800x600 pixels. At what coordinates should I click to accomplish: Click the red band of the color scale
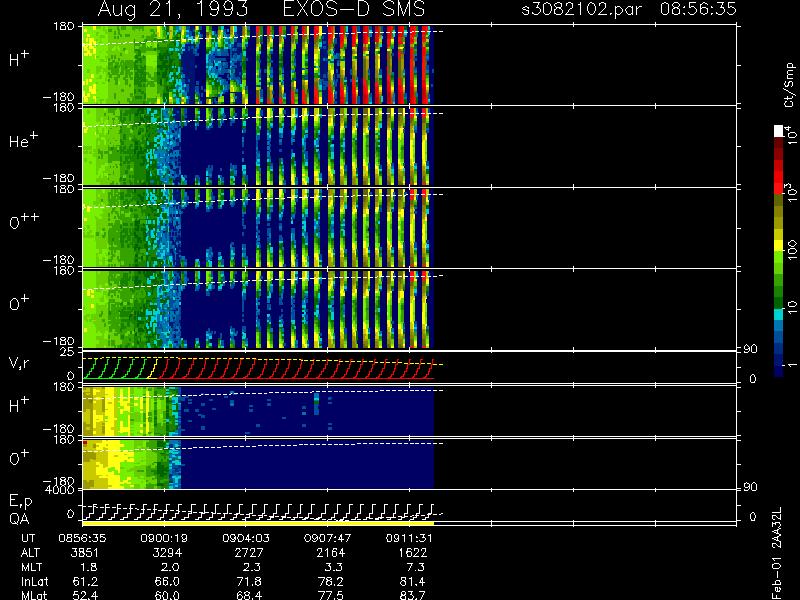(x=779, y=175)
